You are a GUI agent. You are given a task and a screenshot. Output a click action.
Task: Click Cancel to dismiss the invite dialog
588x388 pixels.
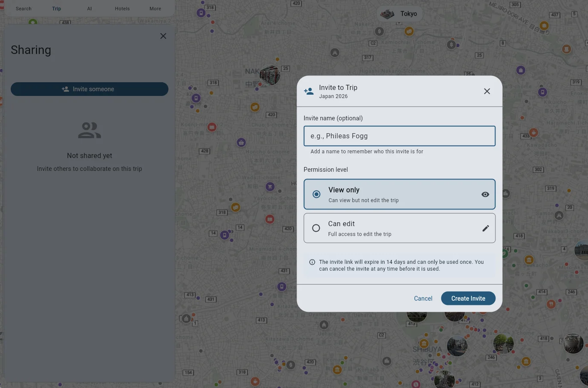coord(423,298)
